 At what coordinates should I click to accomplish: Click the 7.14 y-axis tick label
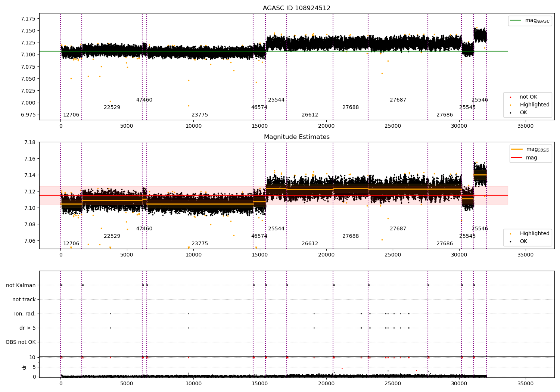[30, 175]
